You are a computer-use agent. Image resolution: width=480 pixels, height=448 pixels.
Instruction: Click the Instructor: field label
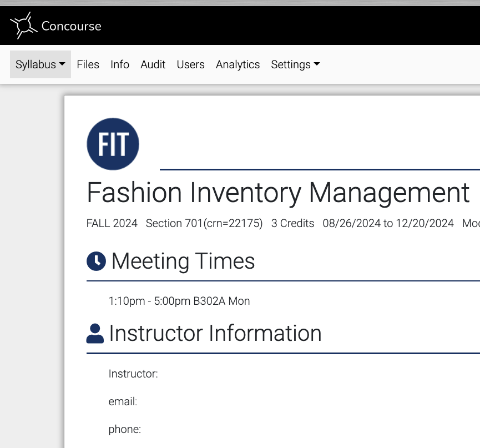(x=133, y=374)
